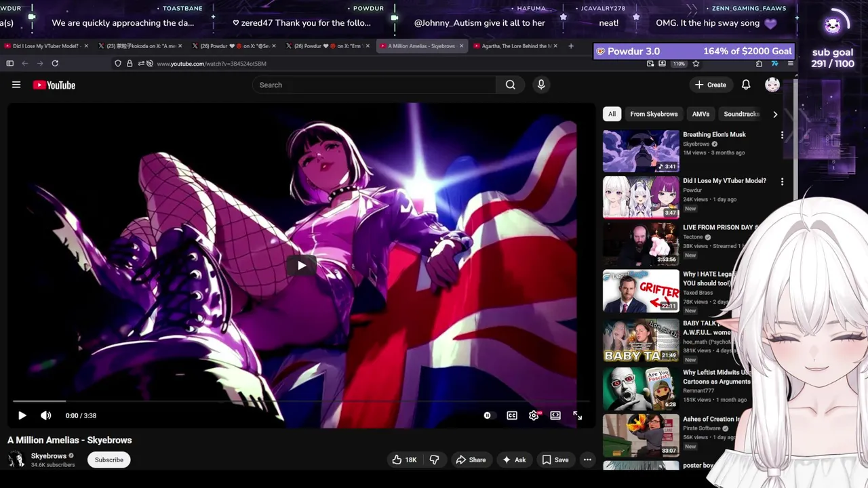The height and width of the screenshot is (488, 868).
Task: Reload the current page
Action: coord(55,63)
